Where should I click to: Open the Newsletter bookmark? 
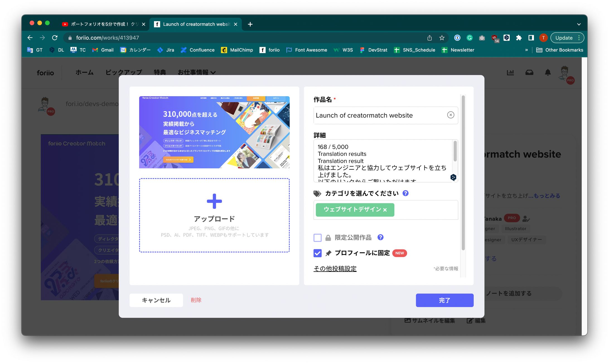click(458, 50)
